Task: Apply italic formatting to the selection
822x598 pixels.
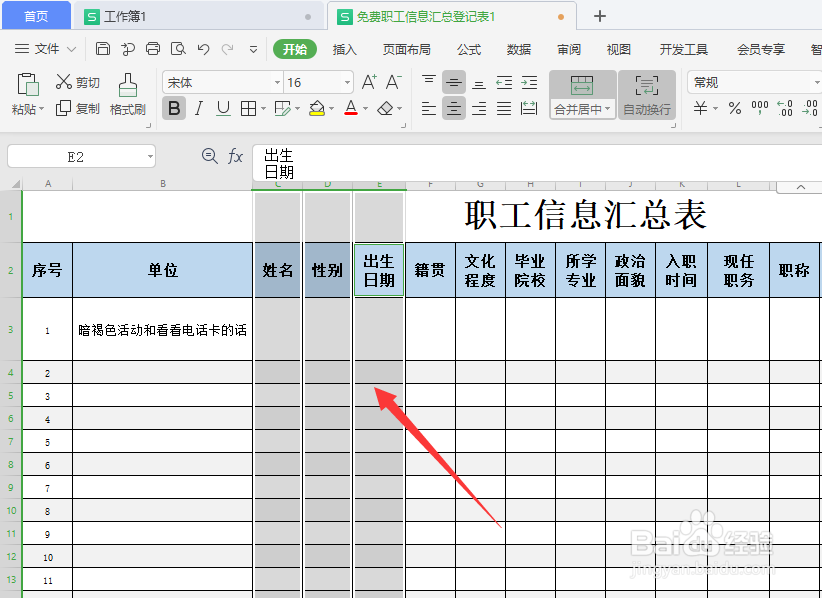Action: click(x=199, y=108)
